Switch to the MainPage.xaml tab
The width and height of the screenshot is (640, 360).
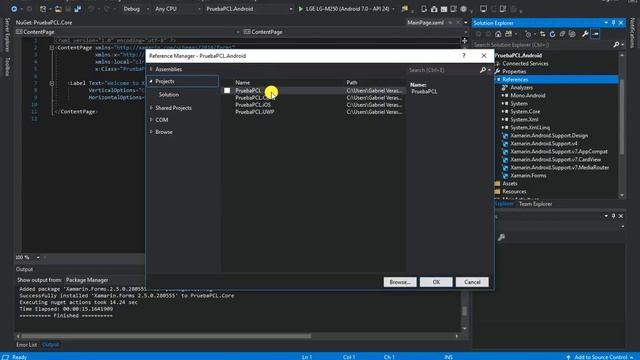(425, 23)
